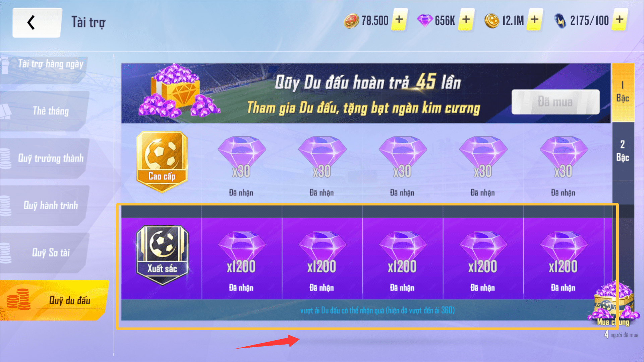Go back using the left arrow button
Viewport: 644px width, 362px height.
[37, 23]
